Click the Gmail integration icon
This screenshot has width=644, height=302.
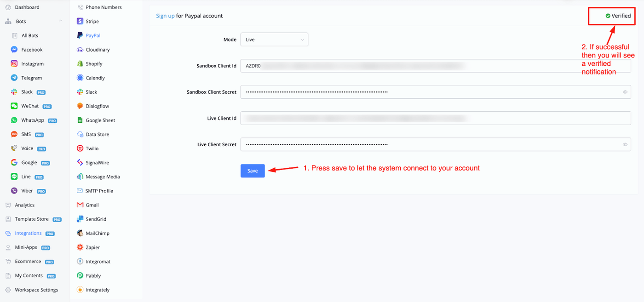[80, 205]
